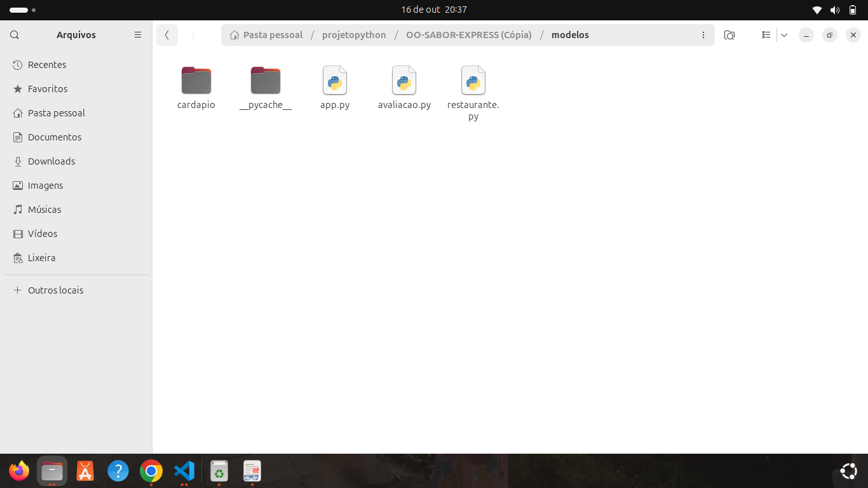The width and height of the screenshot is (868, 488).
Task: Open the document viewer in the dock
Action: pos(252,471)
